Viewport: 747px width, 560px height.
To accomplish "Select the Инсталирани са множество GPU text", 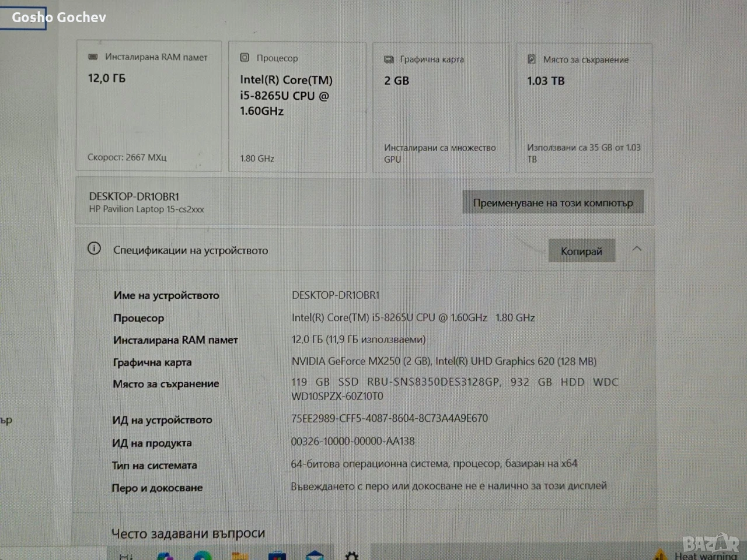I will pyautogui.click(x=440, y=153).
